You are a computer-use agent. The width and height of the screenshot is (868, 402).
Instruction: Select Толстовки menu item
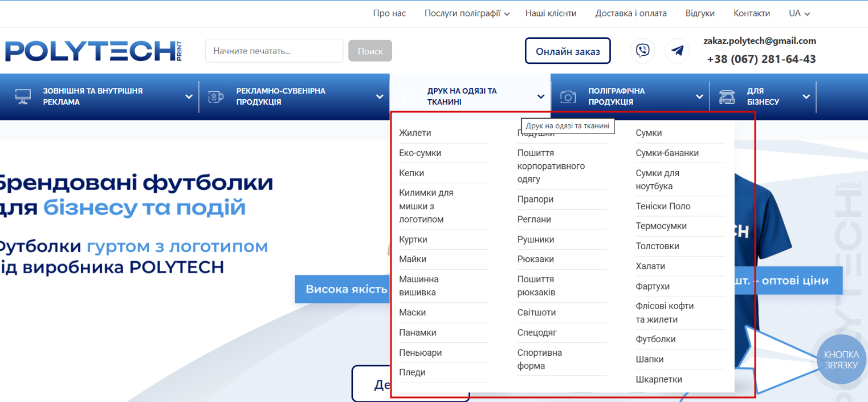(x=658, y=246)
